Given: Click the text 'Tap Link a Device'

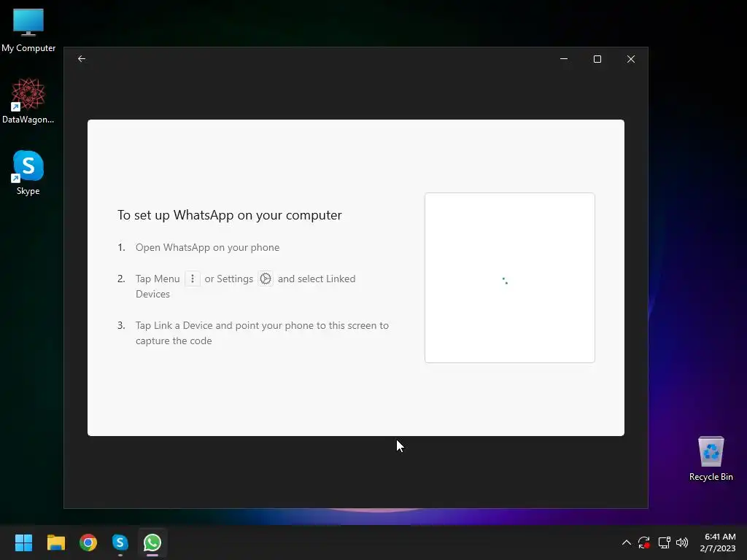Looking at the screenshot, I should [x=174, y=325].
